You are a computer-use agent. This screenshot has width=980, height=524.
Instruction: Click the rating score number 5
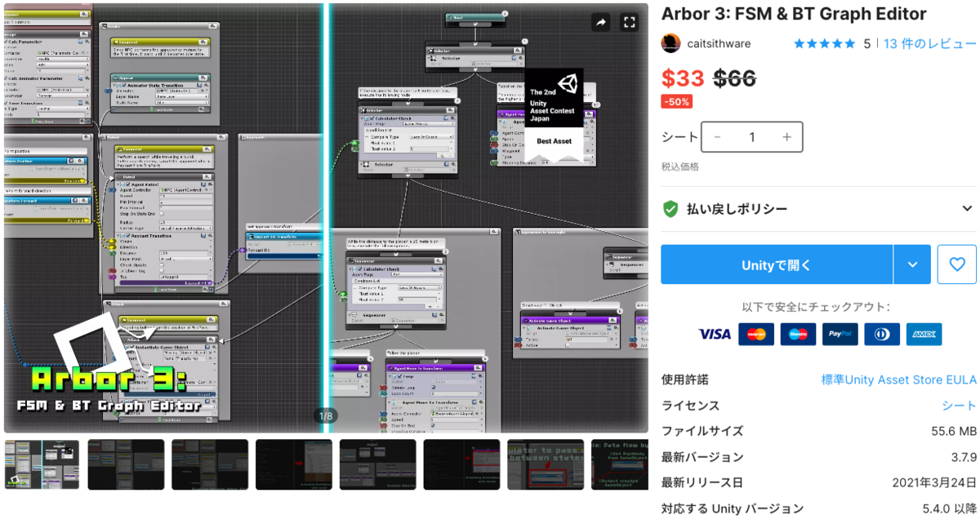(867, 44)
